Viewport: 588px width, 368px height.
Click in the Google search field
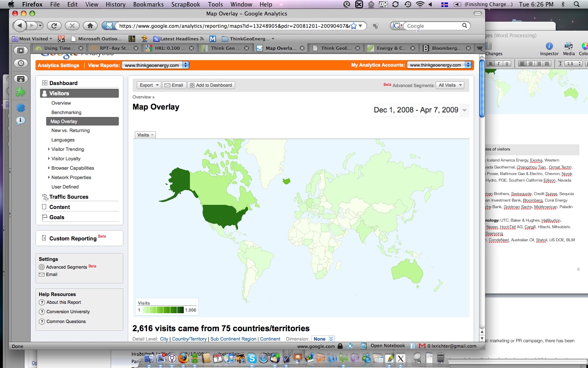coord(433,26)
